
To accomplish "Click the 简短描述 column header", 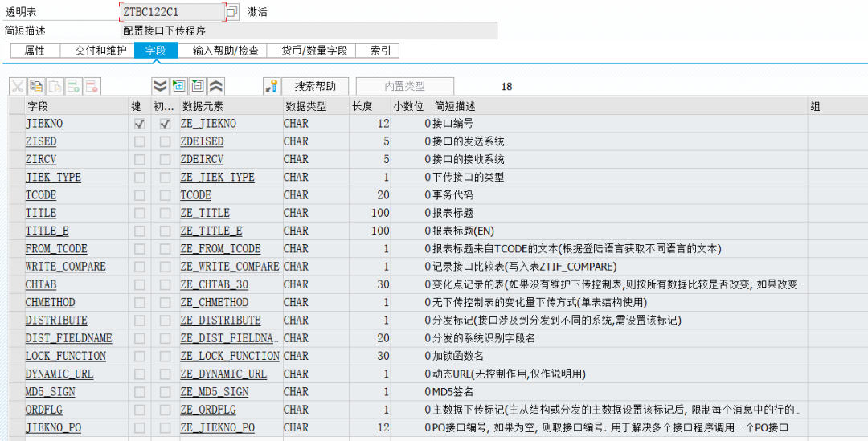I will click(x=620, y=106).
